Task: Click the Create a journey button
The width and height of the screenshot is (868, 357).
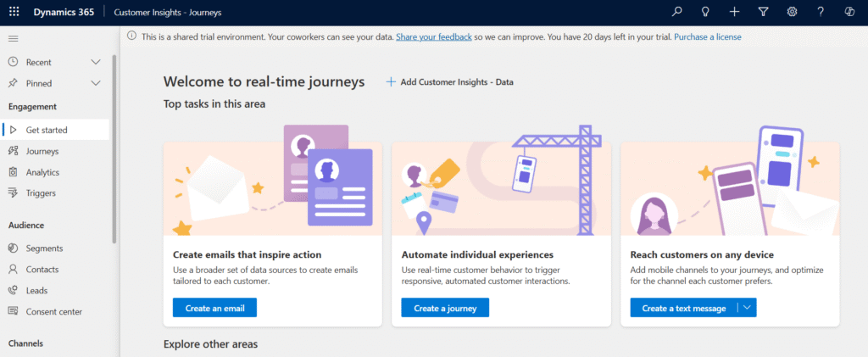Action: coord(445,308)
